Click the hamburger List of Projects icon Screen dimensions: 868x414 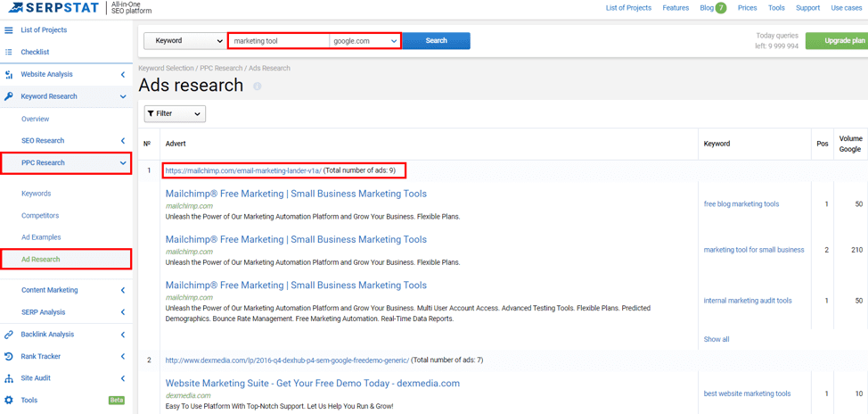(9, 30)
